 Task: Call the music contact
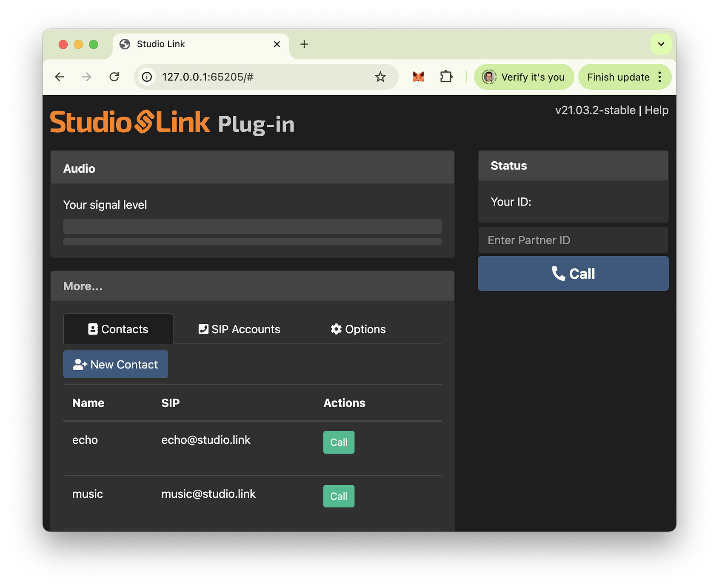click(339, 496)
